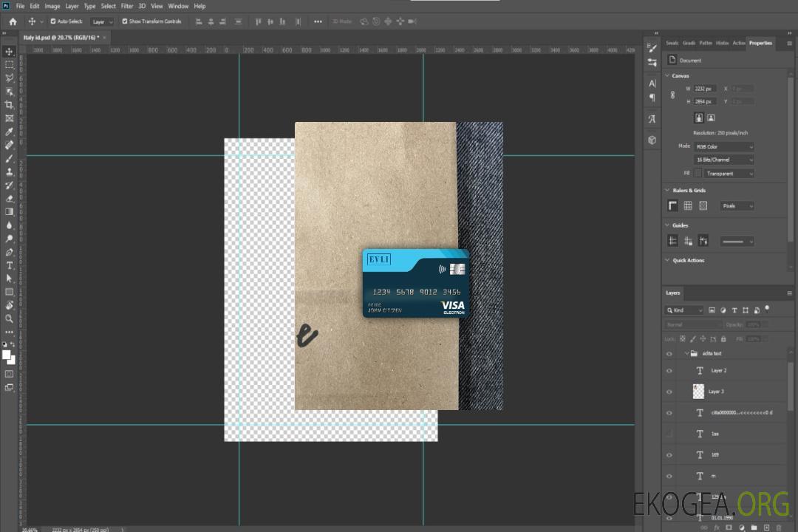Viewport: 798px width, 532px height.
Task: Open the Character panel icon
Action: [x=652, y=83]
